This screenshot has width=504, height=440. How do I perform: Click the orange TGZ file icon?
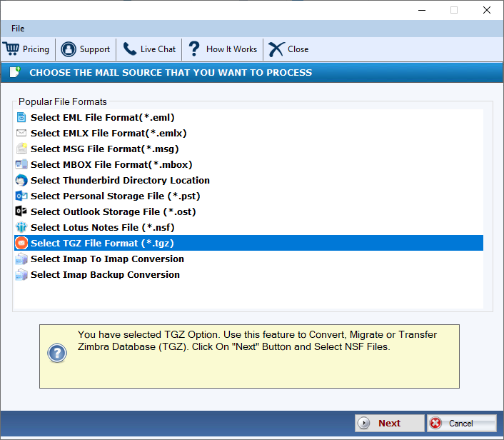tap(21, 243)
